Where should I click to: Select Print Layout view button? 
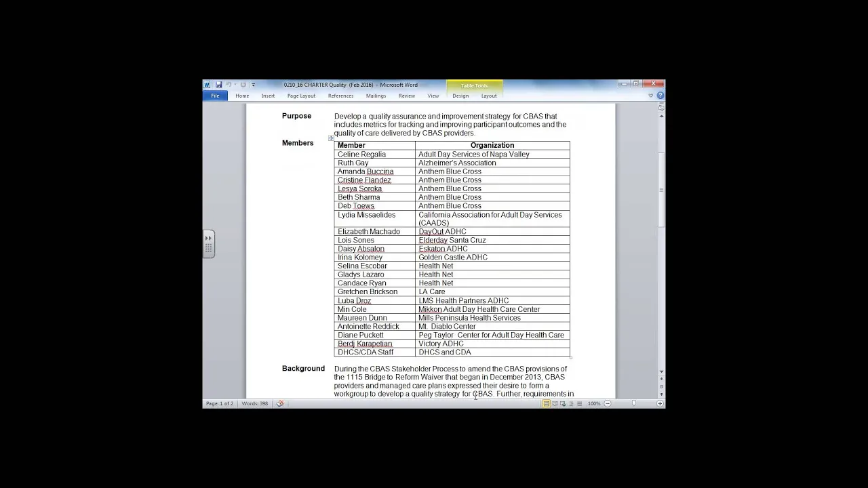click(x=546, y=403)
